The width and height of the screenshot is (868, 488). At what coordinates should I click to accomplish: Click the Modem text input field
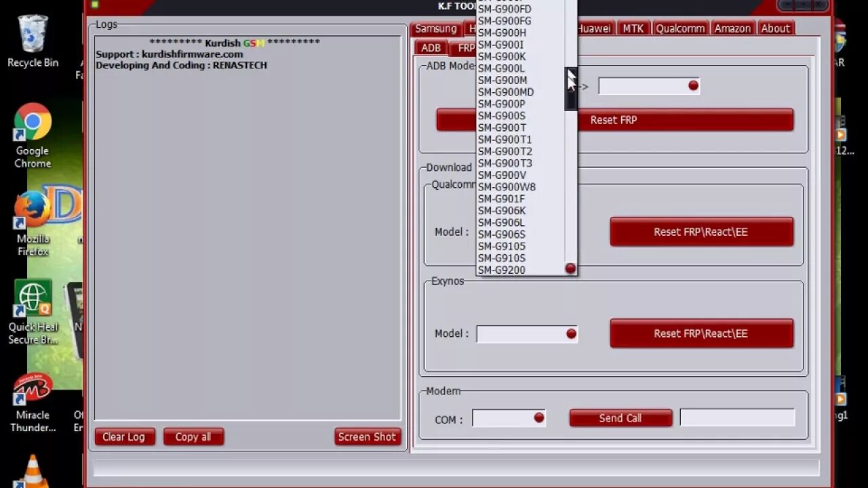pyautogui.click(x=737, y=418)
